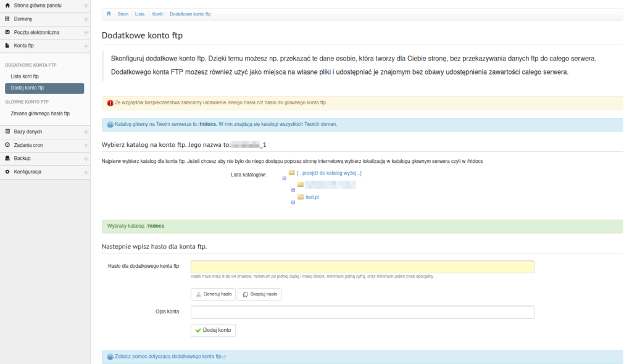The height and width of the screenshot is (364, 632).
Task: Click the folder icon for parent directory
Action: (292, 173)
